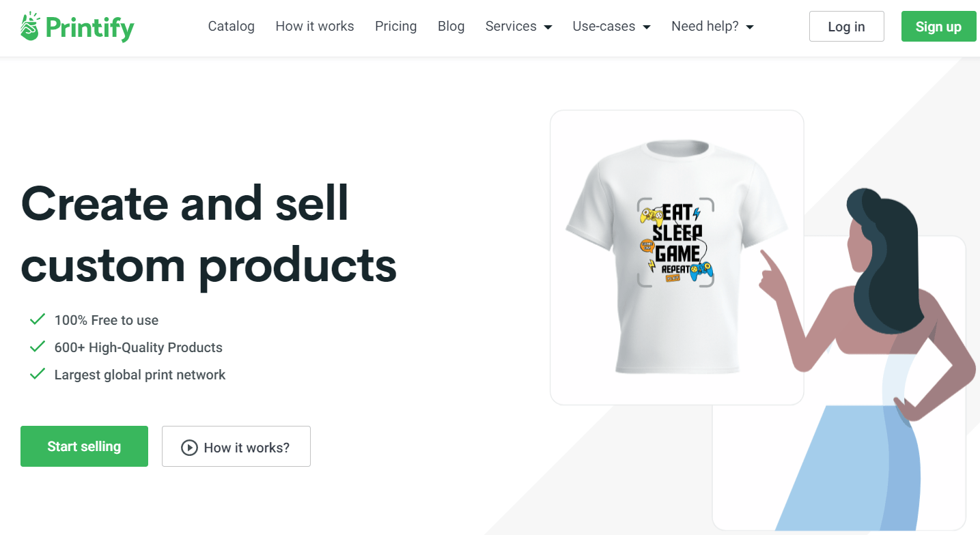Open the How it works page from navigation
980x535 pixels.
click(x=314, y=27)
